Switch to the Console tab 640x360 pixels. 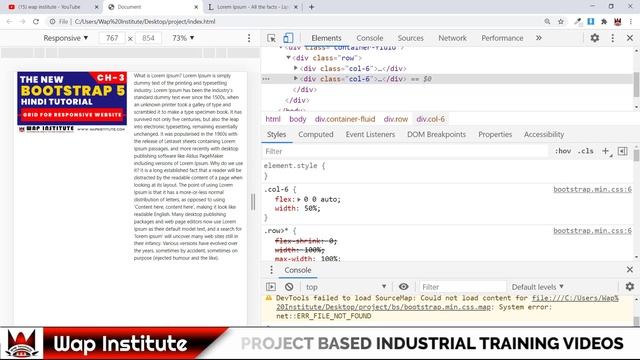pos(370,38)
